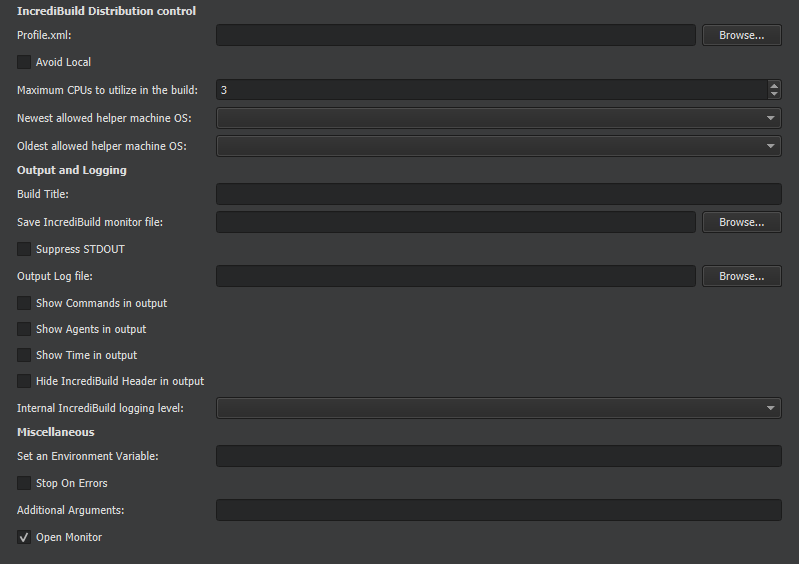799x564 pixels.
Task: Open Newest allowed helper machine OS dropdown
Action: pos(498,118)
